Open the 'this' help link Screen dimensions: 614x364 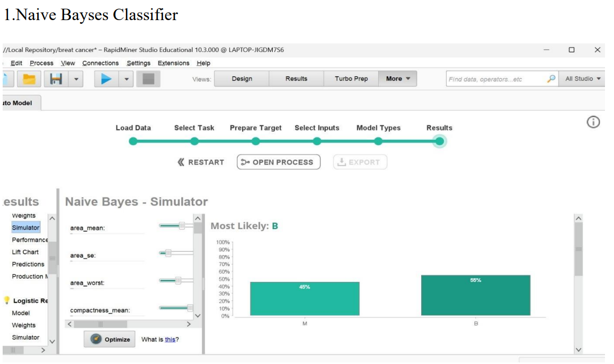click(170, 340)
